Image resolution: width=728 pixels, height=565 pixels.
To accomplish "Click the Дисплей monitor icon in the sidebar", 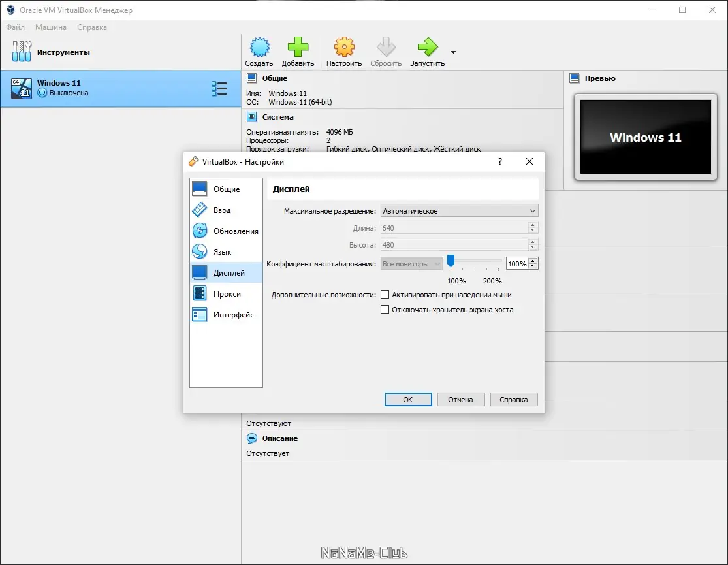I will pyautogui.click(x=200, y=273).
